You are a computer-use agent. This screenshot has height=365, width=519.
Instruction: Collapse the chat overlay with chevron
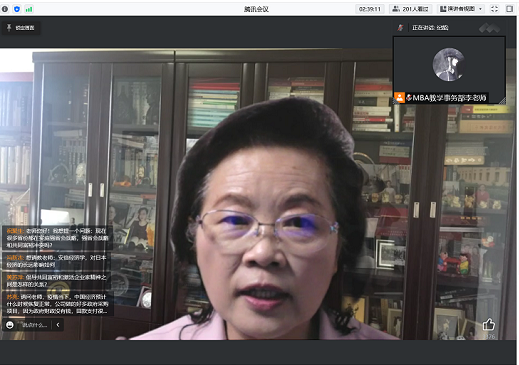coord(58,325)
